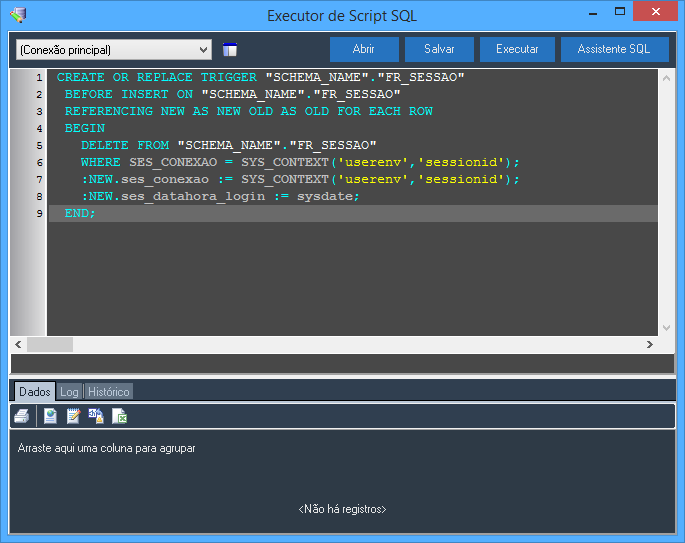This screenshot has height=543, width=685.
Task: Switch to the Log tab
Action: (x=69, y=392)
